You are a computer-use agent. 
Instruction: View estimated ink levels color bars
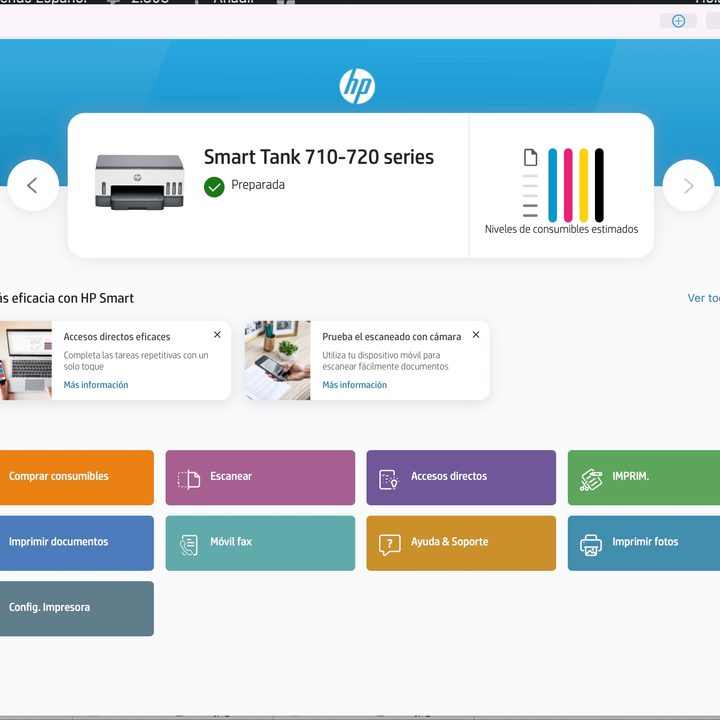574,185
